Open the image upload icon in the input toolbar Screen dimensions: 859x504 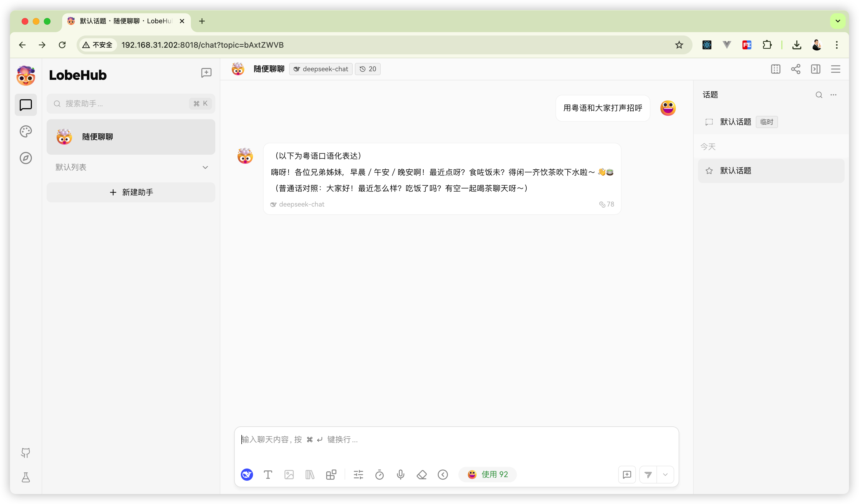(289, 474)
